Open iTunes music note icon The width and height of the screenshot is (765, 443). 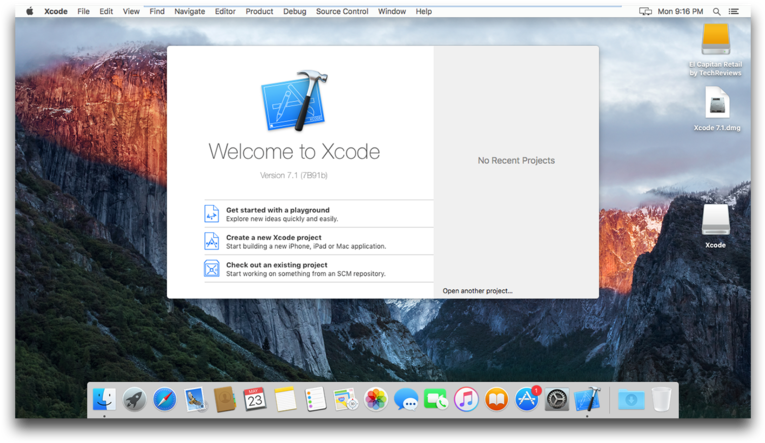[x=466, y=400]
